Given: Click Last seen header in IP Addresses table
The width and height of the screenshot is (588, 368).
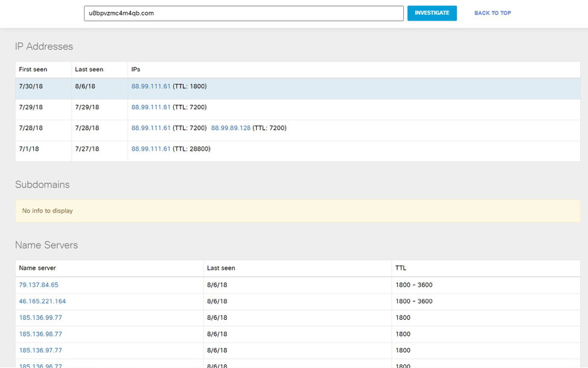Looking at the screenshot, I should [x=89, y=69].
